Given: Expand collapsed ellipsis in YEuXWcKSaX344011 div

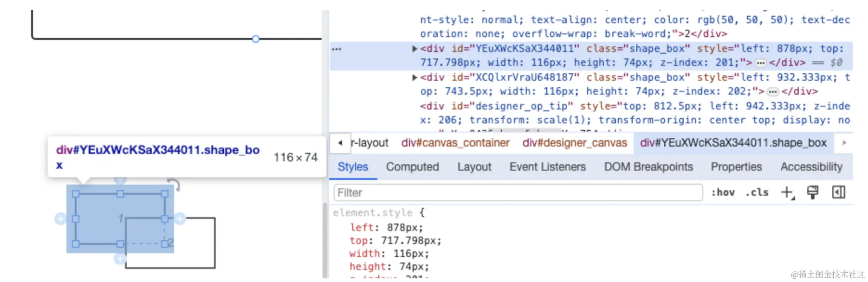Looking at the screenshot, I should [760, 63].
